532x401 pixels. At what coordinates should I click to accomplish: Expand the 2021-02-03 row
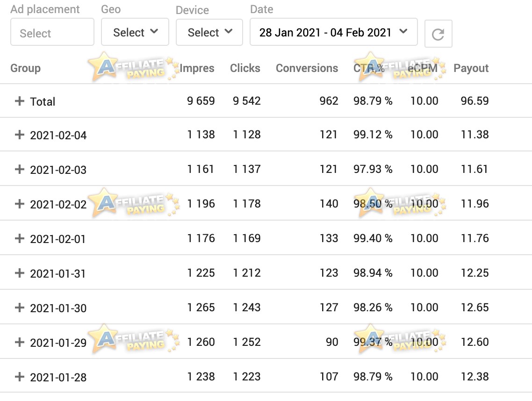coord(20,169)
